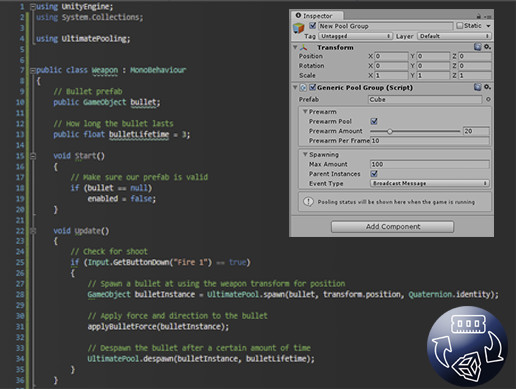
Task: Click 'Quaternion' in the spawn line
Action: [430, 294]
